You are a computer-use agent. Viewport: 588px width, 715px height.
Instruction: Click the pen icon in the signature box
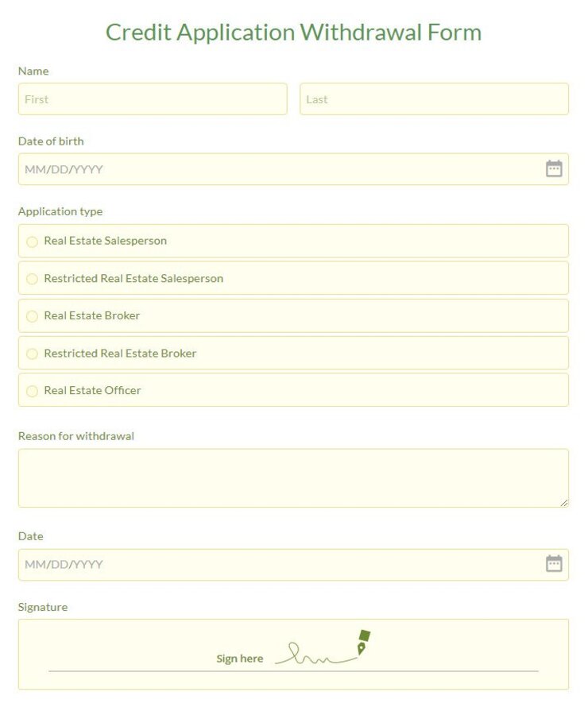pos(364,643)
